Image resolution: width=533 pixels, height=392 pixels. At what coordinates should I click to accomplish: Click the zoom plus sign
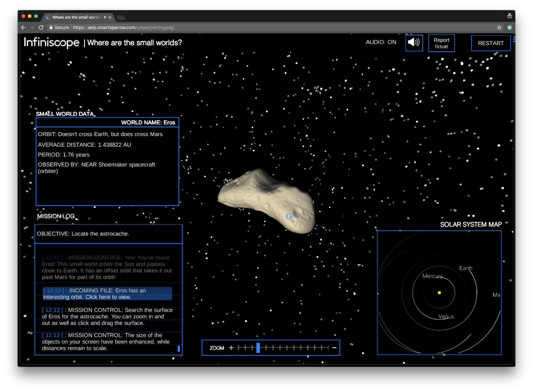(x=231, y=348)
